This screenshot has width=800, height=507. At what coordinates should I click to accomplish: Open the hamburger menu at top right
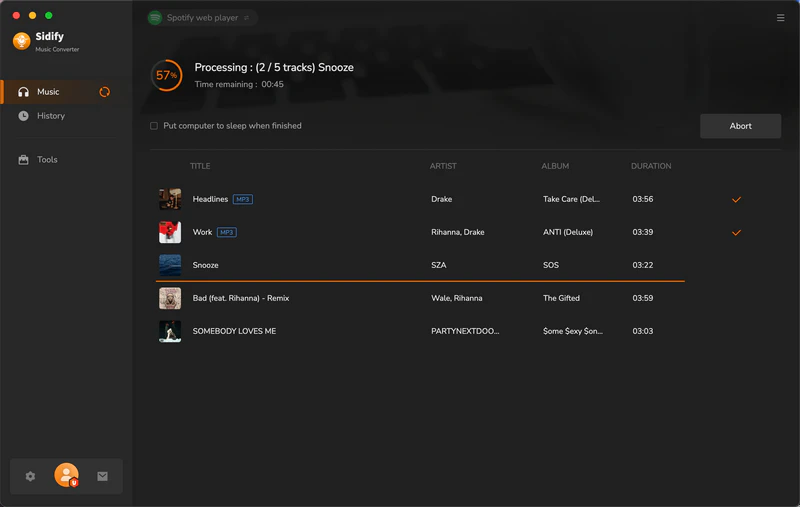click(x=780, y=18)
